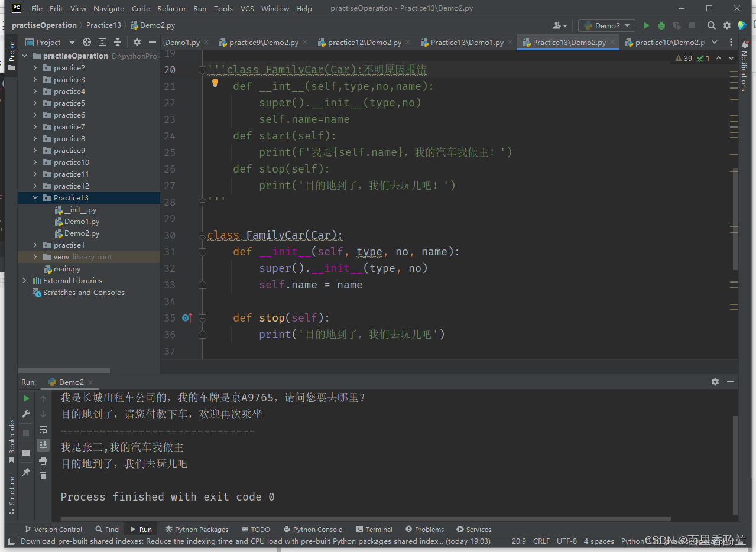Click the override gutter icon on line 35
756x552 pixels.
(x=187, y=318)
